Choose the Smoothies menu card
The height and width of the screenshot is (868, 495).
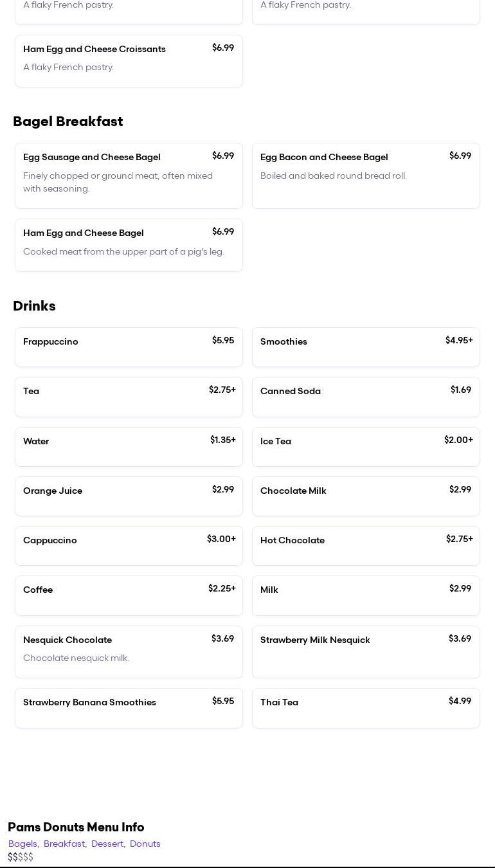[366, 347]
